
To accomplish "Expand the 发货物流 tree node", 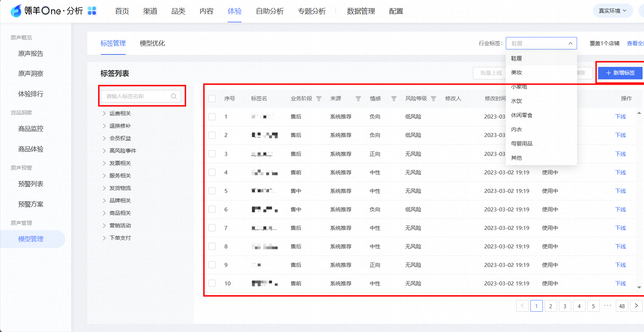I will pyautogui.click(x=104, y=188).
